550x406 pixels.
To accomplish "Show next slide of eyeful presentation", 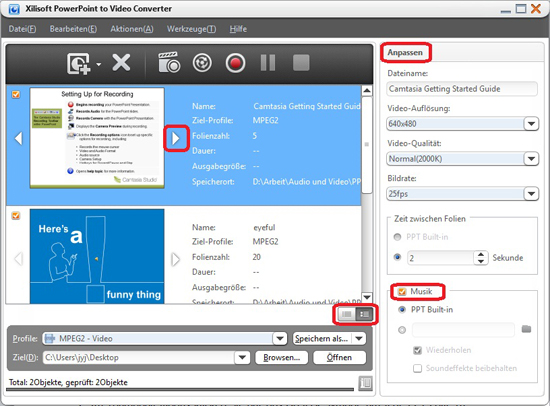I will tap(175, 259).
